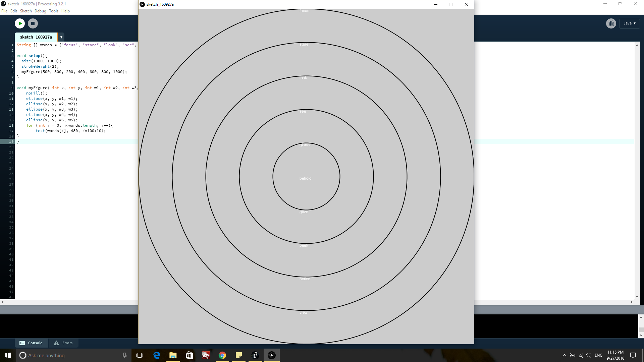644x362 pixels.
Task: Open Sticky Notes from taskbar
Action: pos(239,355)
